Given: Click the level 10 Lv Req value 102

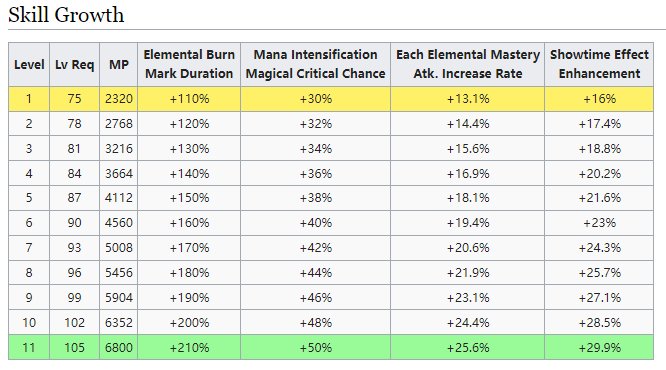Looking at the screenshot, I should pos(74,322).
